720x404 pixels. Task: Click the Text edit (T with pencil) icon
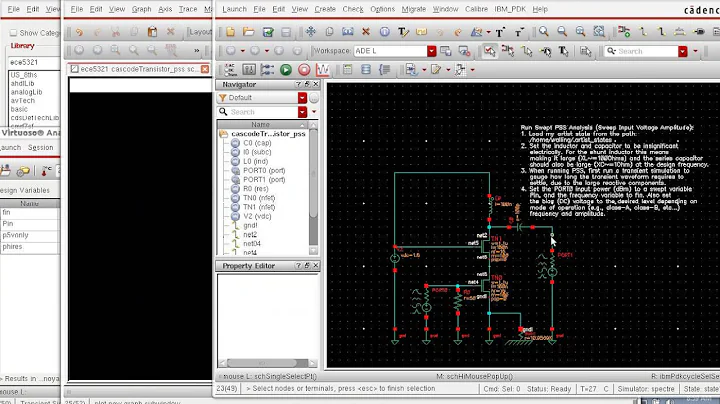403,32
